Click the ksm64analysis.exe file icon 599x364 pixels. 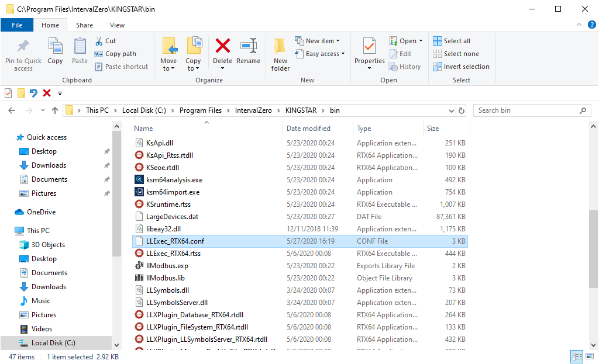(139, 180)
